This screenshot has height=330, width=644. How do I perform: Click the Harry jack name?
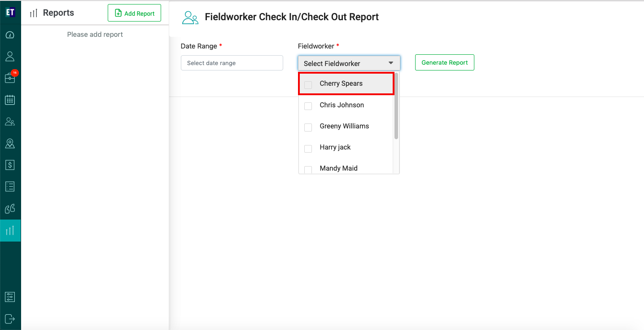(x=335, y=147)
